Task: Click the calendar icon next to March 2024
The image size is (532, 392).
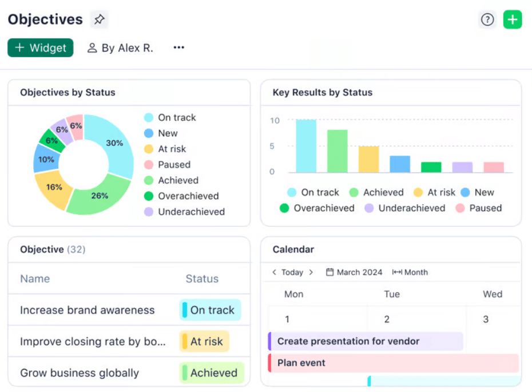Action: point(329,272)
